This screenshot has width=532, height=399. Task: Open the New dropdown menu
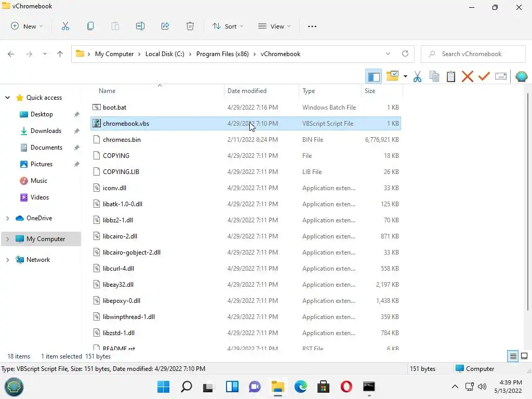[x=27, y=26]
